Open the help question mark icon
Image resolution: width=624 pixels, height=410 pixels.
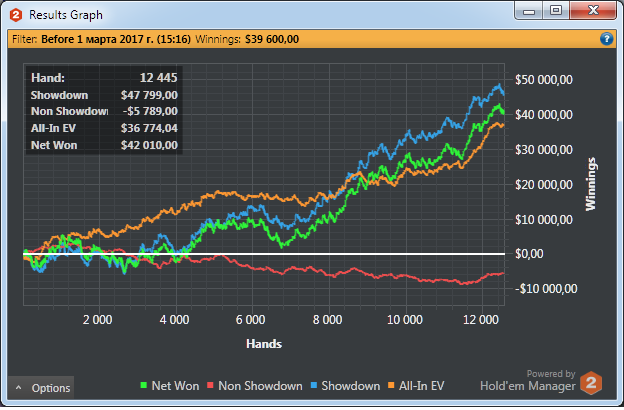pyautogui.click(x=606, y=39)
